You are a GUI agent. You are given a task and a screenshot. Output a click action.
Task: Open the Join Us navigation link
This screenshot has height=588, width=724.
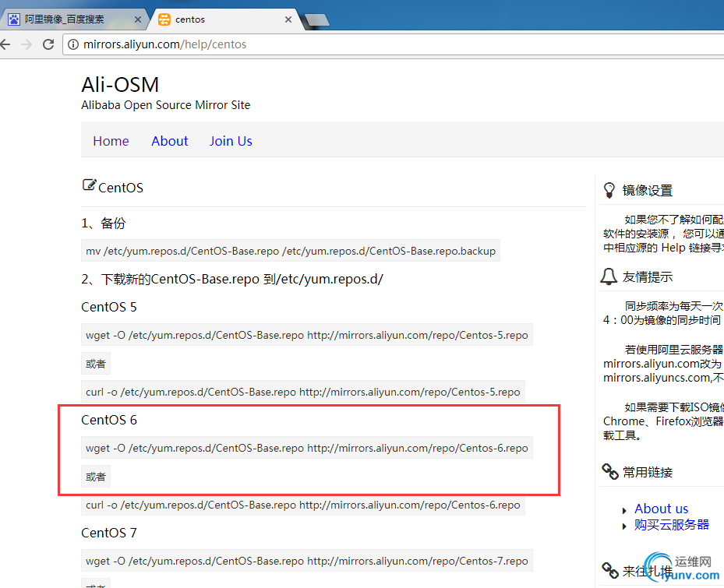tap(231, 141)
